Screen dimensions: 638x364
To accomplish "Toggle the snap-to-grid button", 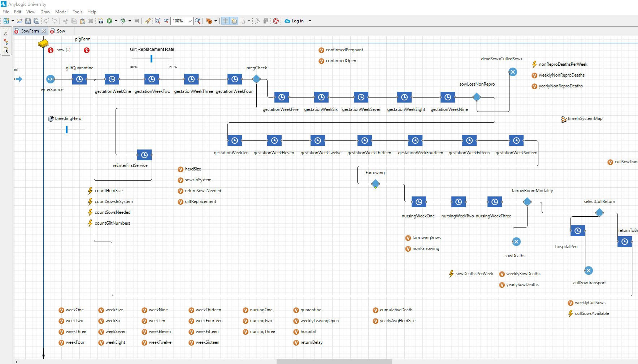I will click(x=234, y=21).
